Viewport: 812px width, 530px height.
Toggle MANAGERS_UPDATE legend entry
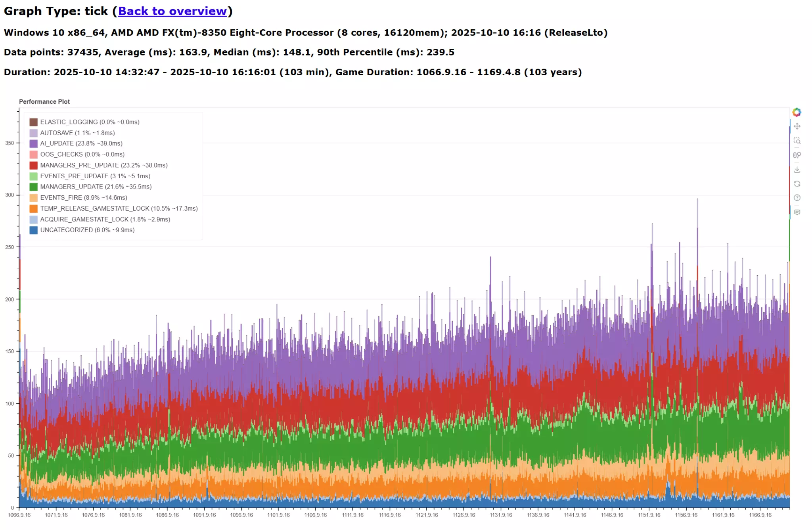click(x=96, y=187)
